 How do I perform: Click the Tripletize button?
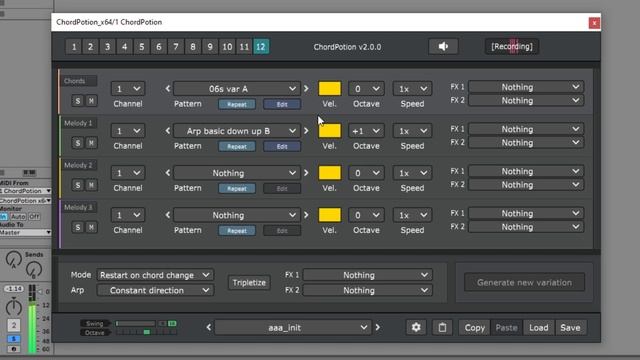point(249,282)
